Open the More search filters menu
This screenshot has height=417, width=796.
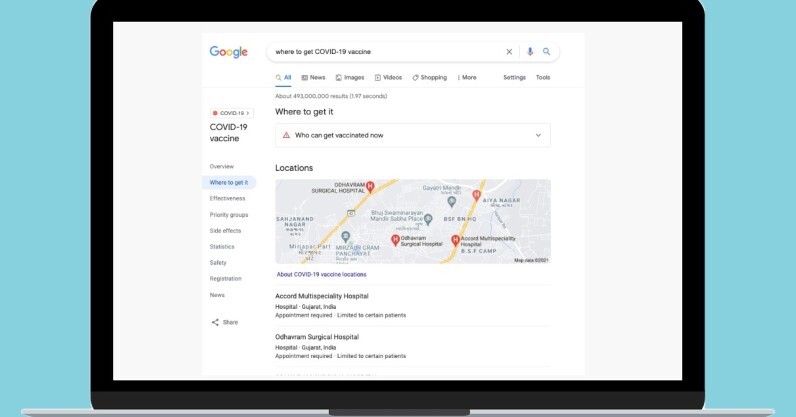tap(466, 77)
